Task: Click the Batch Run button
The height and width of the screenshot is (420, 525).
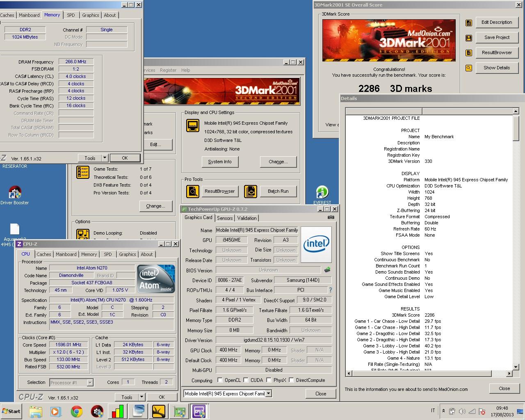Action: (278, 191)
